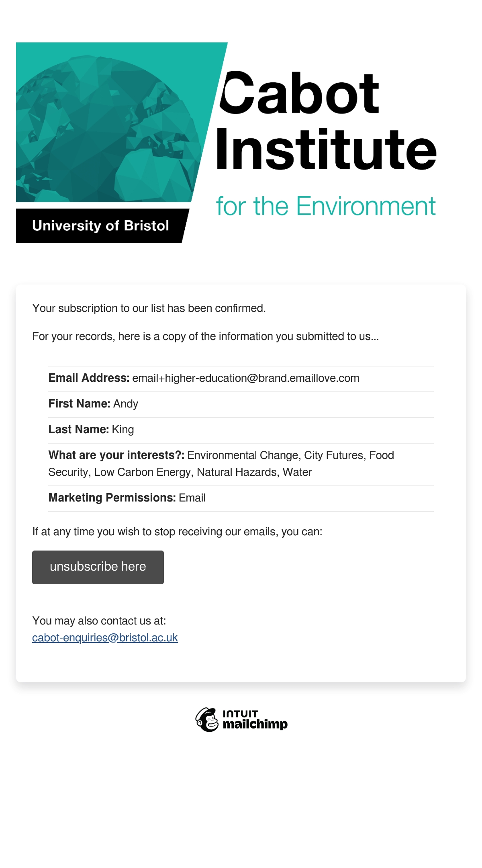482x868 pixels.
Task: Click the 'For your records' sentence
Action: coord(206,336)
